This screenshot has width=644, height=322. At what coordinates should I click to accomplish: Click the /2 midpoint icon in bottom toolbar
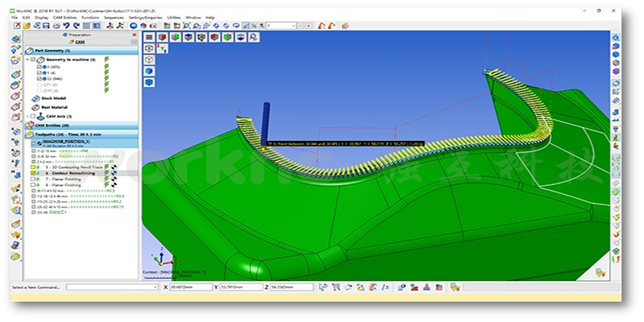(386, 287)
